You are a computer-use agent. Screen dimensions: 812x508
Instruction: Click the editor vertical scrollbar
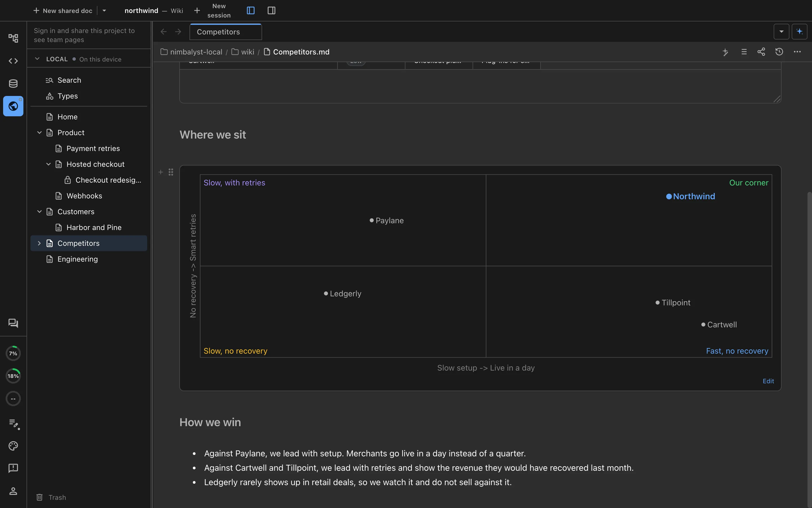pyautogui.click(x=809, y=349)
